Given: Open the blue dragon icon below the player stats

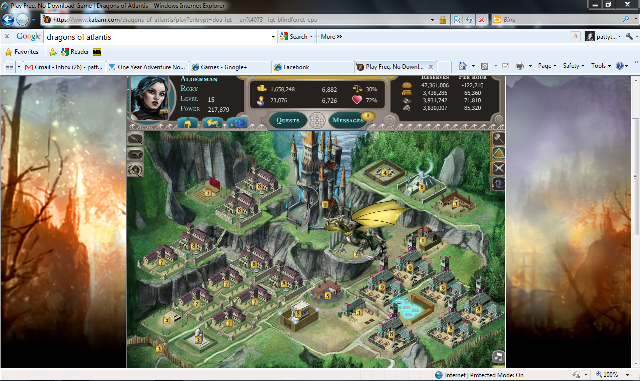Looking at the screenshot, I should 237,122.
